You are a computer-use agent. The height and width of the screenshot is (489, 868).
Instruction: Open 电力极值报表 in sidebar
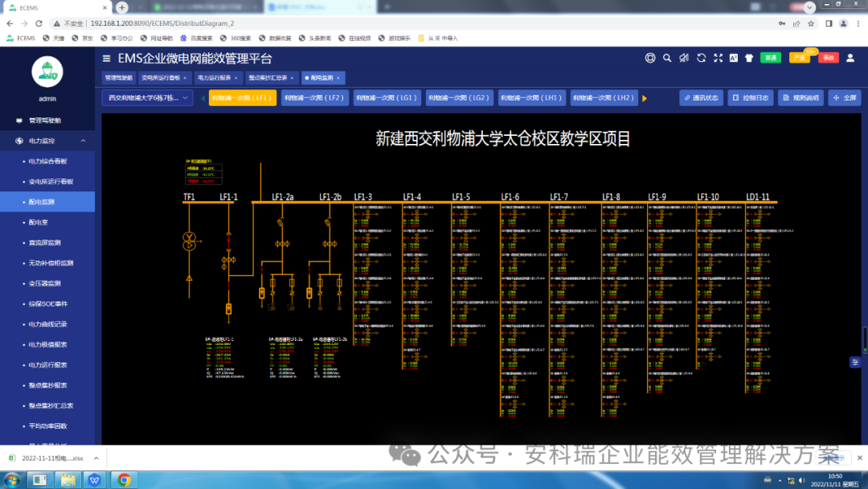(x=47, y=344)
